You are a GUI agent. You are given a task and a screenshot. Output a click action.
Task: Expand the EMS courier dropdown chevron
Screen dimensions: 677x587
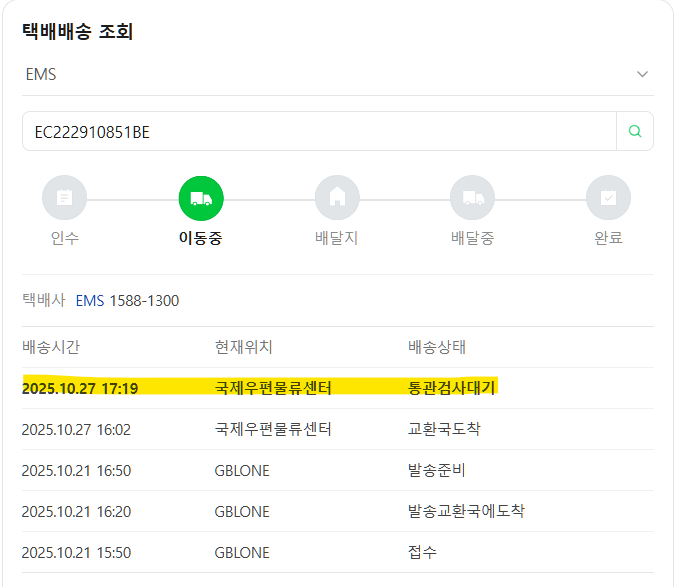642,75
